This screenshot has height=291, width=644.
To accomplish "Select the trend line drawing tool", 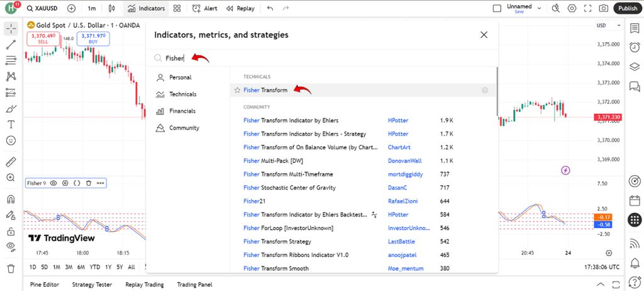I will pos(11,45).
